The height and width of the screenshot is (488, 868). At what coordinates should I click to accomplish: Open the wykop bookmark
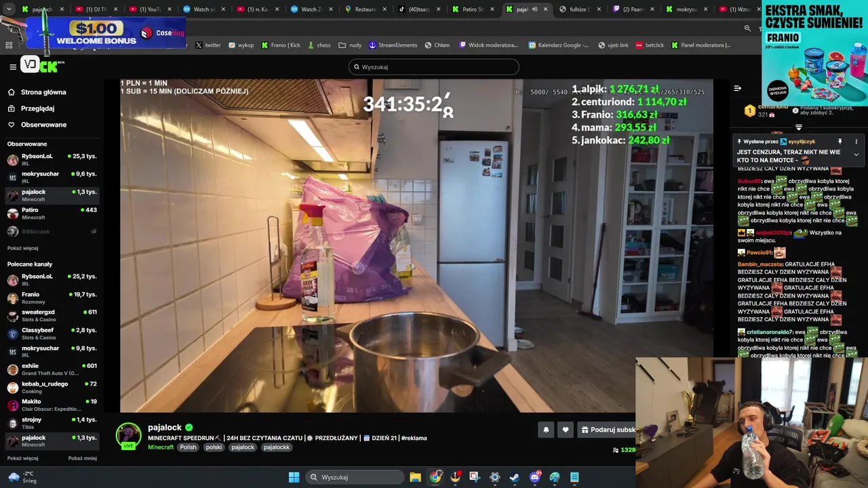pyautogui.click(x=241, y=45)
